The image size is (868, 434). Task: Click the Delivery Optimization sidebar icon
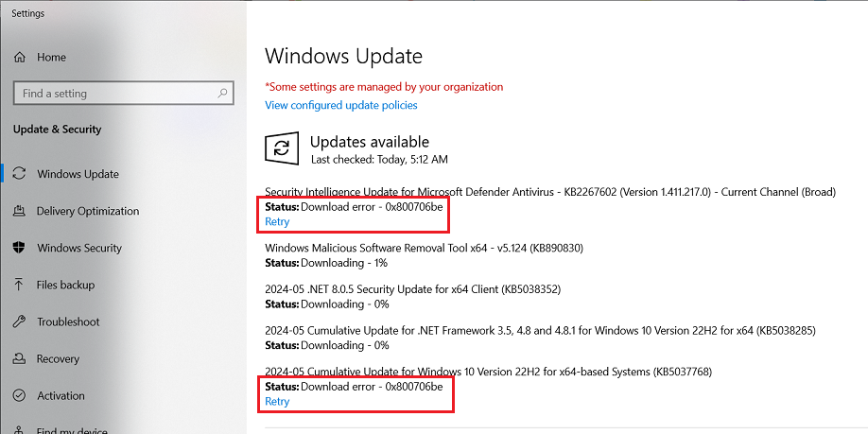[x=19, y=211]
